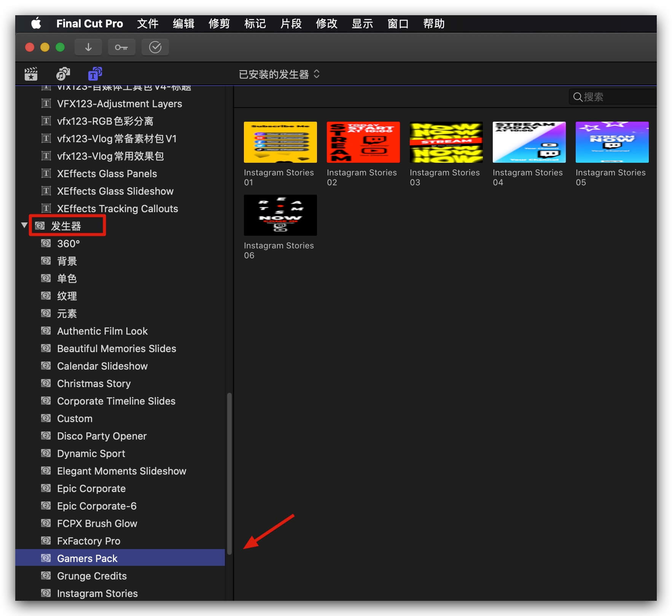Click the icon beside Christmas Story
This screenshot has height=616, width=672.
click(x=46, y=383)
